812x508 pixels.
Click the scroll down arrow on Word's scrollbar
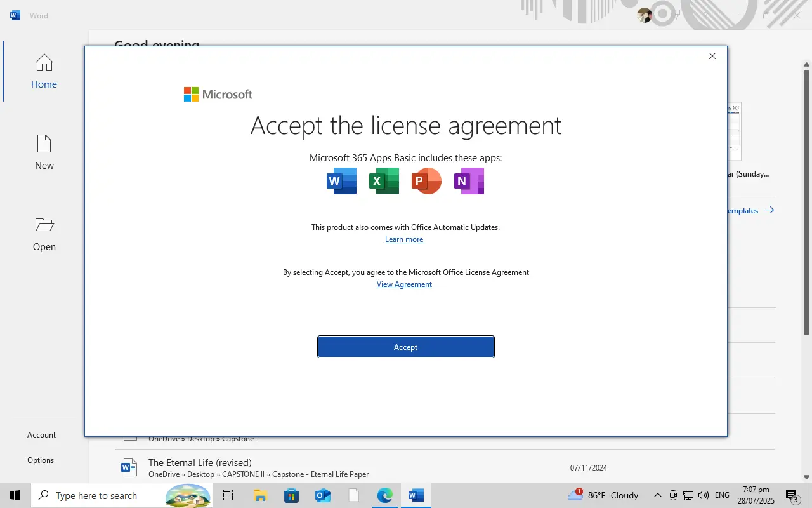coord(807,477)
